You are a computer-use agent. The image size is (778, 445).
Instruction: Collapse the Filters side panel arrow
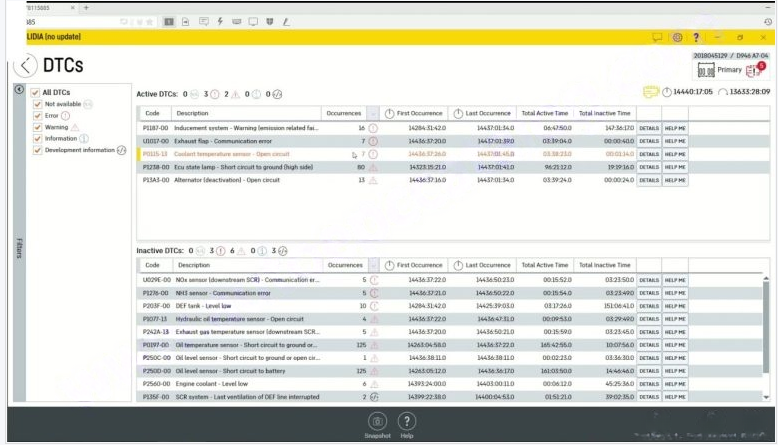click(19, 89)
